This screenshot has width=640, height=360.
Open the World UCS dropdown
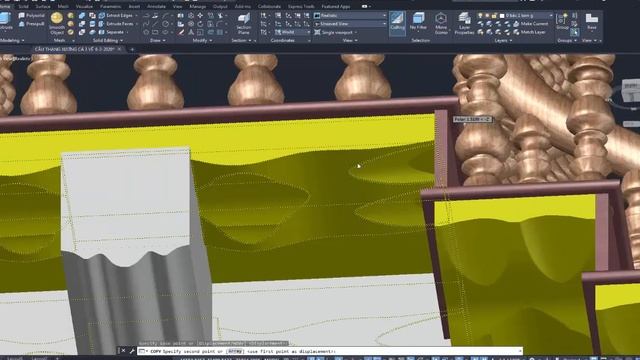point(292,32)
